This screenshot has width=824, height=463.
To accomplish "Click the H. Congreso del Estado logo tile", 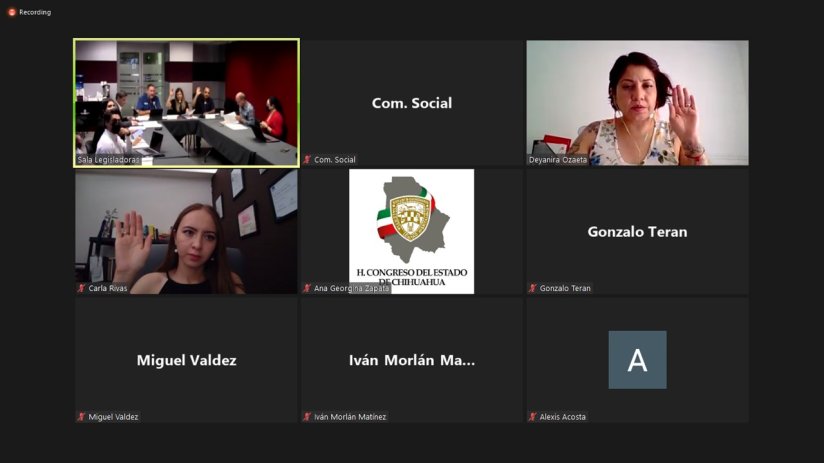I will [411, 231].
